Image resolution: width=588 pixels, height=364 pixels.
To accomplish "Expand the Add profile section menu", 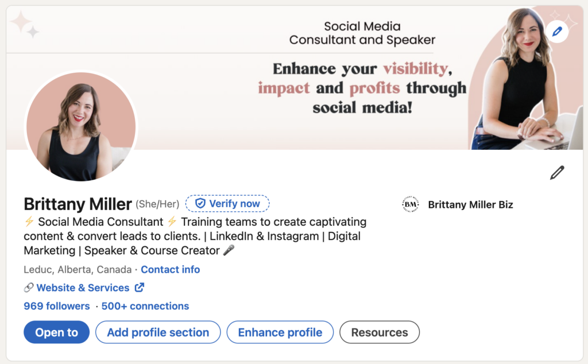I will 158,332.
